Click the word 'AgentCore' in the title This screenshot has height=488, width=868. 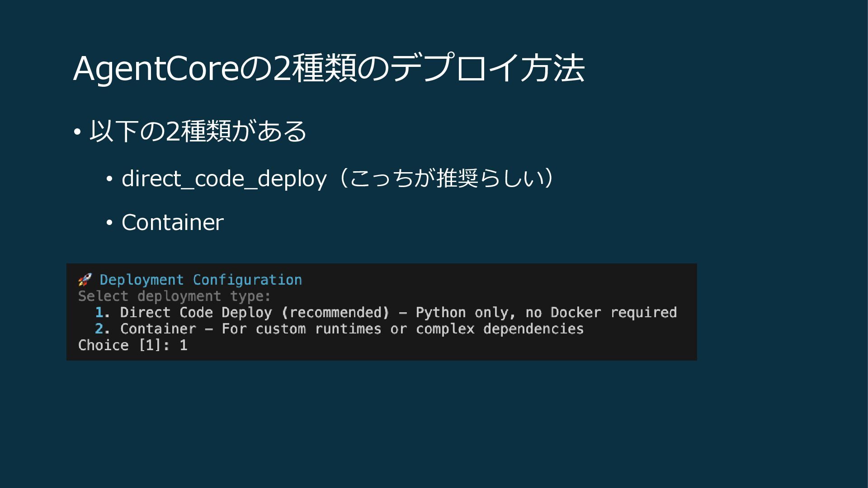click(156, 69)
